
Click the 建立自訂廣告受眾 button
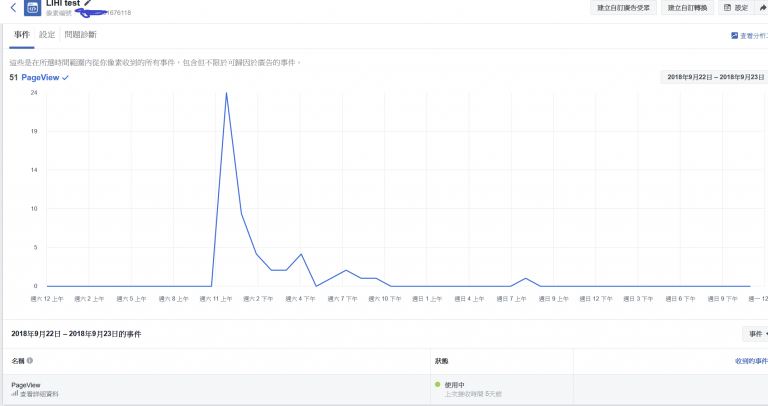click(x=623, y=8)
